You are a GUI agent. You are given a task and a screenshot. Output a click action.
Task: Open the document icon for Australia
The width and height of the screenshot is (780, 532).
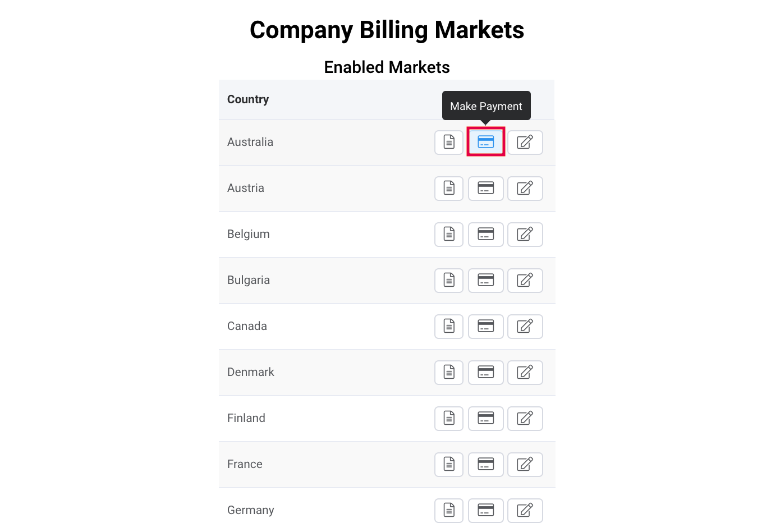point(449,142)
